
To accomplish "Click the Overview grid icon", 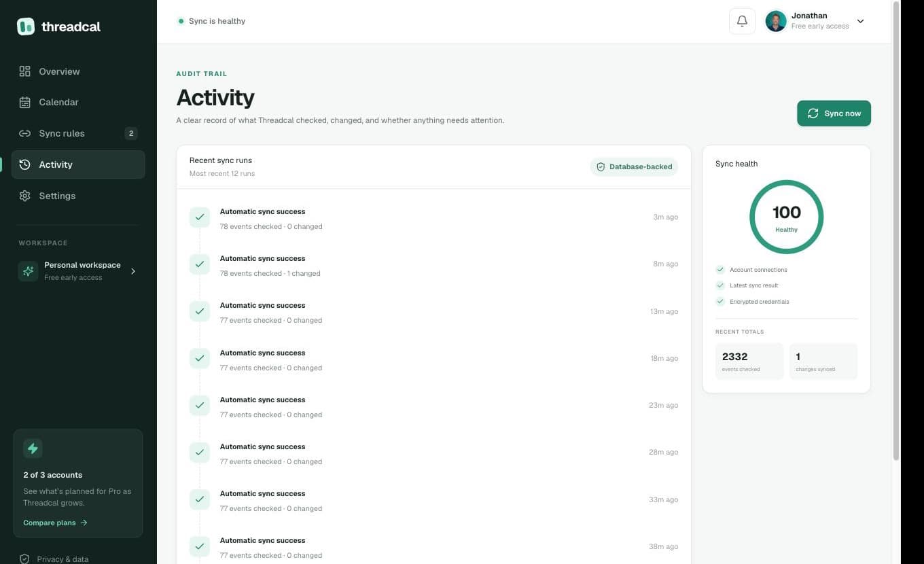I will (x=25, y=71).
